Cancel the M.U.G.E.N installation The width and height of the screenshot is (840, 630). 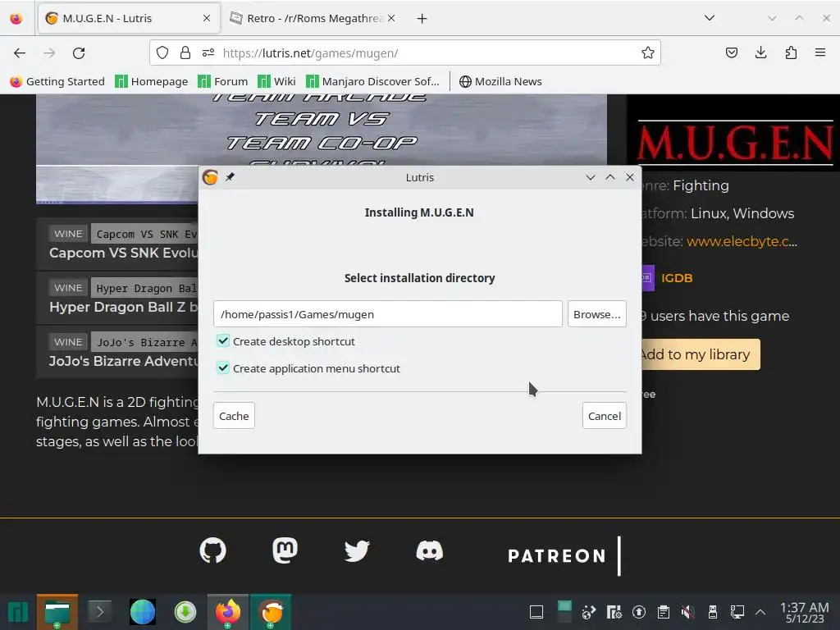tap(605, 416)
